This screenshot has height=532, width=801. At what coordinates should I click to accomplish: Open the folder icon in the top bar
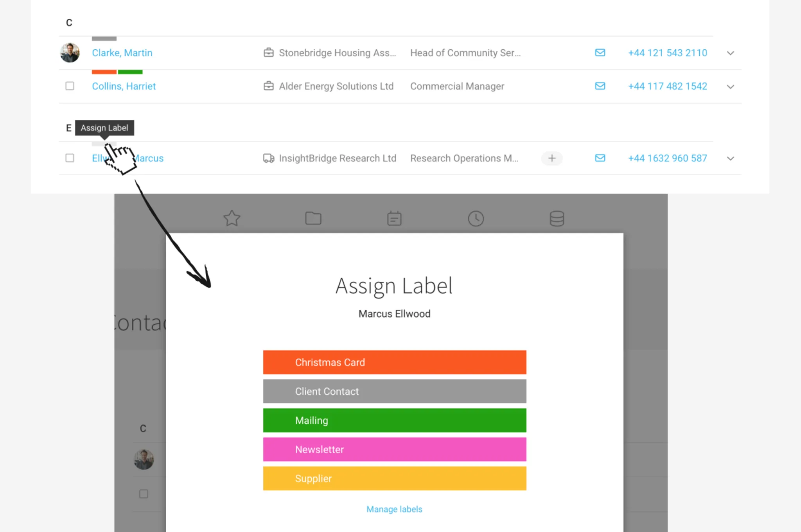(313, 218)
